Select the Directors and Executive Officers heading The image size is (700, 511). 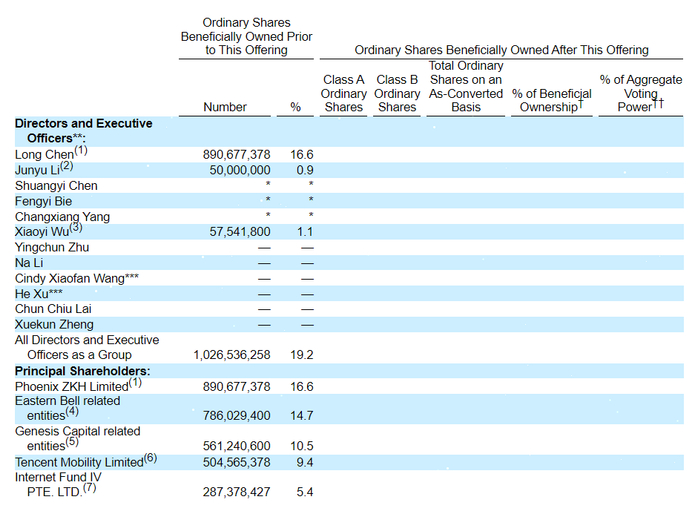pos(83,130)
